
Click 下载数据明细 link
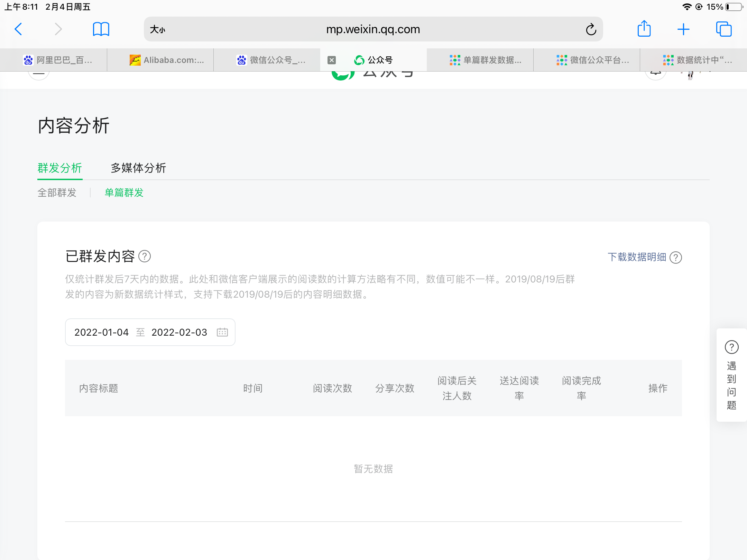637,257
